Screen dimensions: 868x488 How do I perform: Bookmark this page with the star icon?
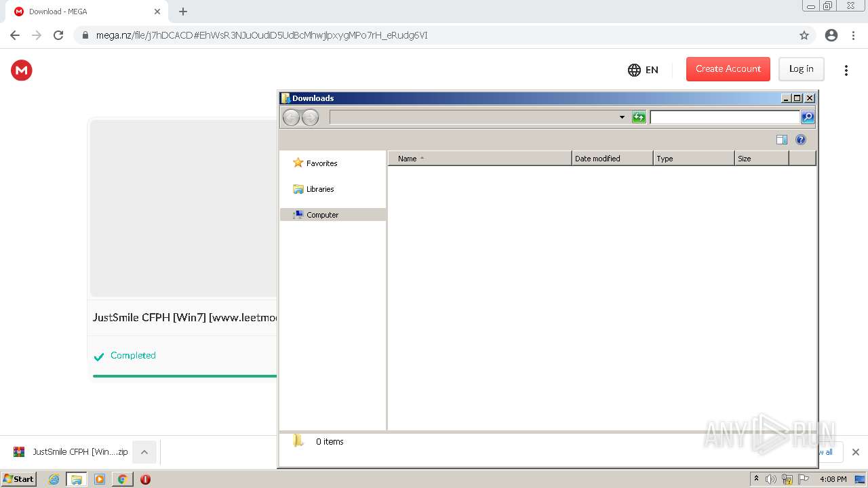click(804, 35)
